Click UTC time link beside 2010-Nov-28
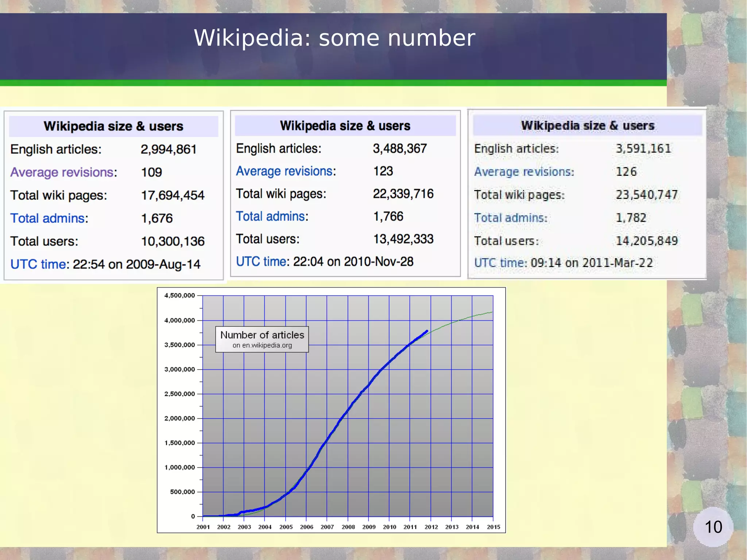Viewport: 747px width, 560px height. (261, 262)
